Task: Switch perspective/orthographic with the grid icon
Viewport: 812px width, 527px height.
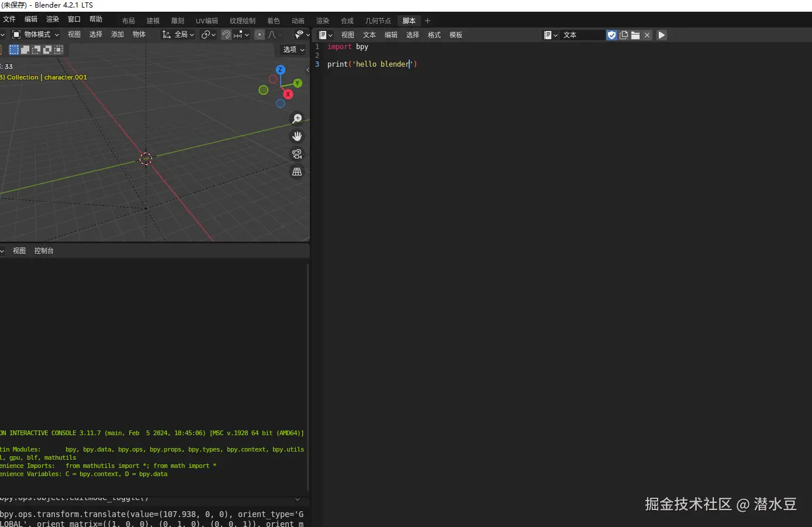Action: 297,171
